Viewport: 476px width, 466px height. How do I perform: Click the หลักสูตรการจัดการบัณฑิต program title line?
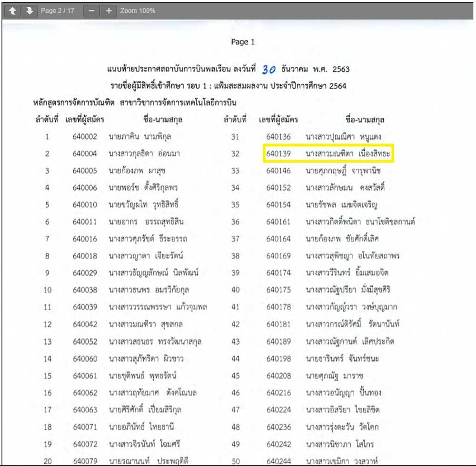click(x=135, y=102)
